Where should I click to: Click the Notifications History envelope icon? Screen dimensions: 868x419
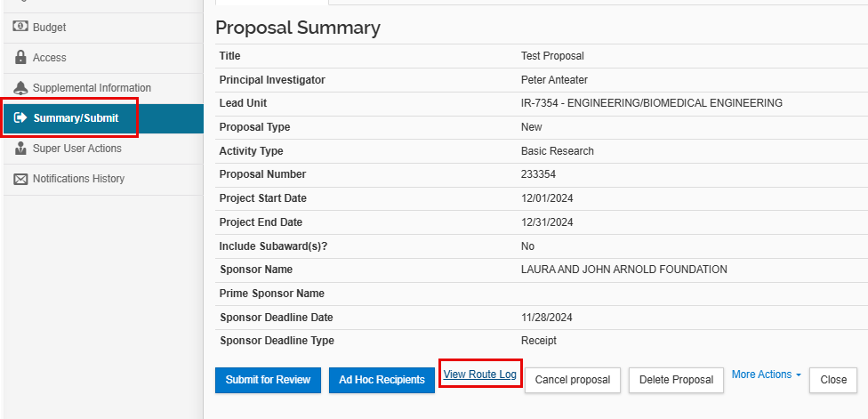[20, 179]
